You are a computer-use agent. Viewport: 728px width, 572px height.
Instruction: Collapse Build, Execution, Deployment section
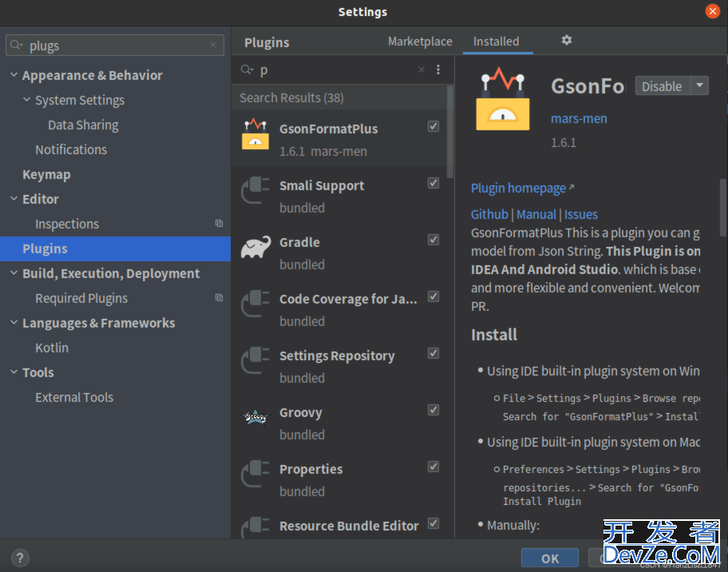tap(14, 272)
